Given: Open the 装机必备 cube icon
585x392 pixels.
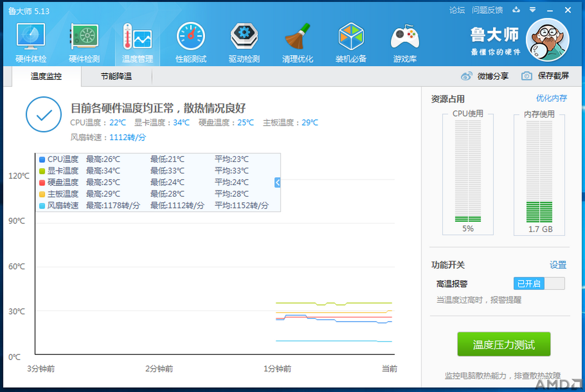Looking at the screenshot, I should point(351,37).
